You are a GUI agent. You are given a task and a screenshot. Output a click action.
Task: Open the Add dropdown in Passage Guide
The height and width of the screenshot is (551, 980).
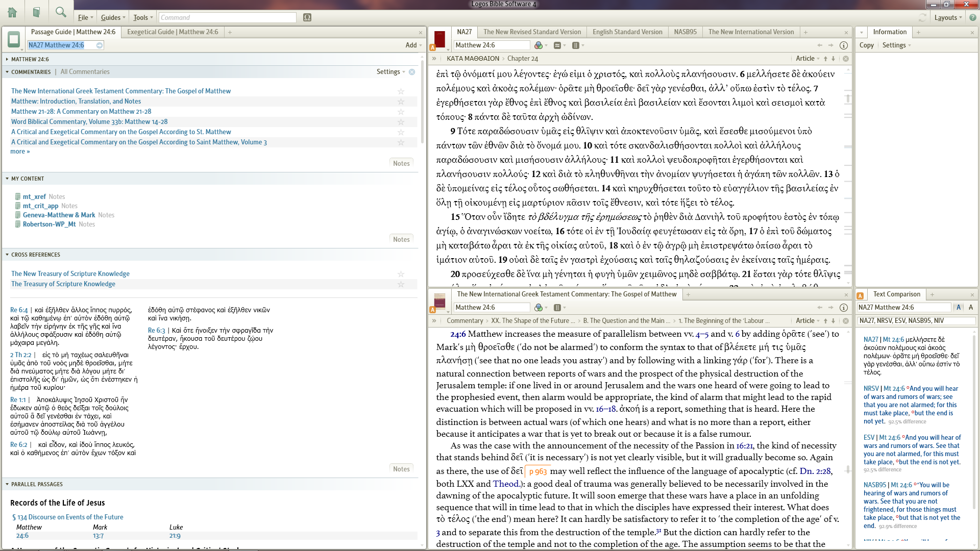tap(413, 45)
